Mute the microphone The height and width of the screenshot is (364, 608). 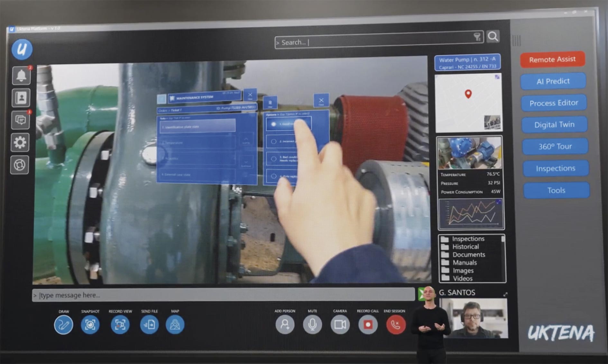[x=312, y=324]
